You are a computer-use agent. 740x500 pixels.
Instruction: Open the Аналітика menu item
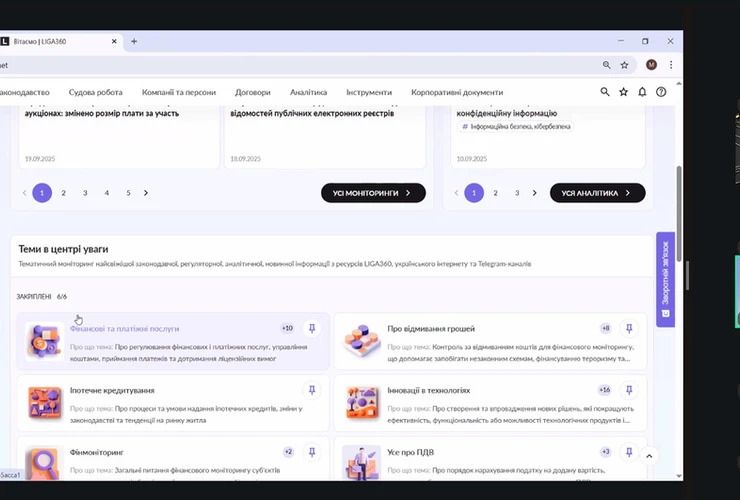(x=308, y=92)
